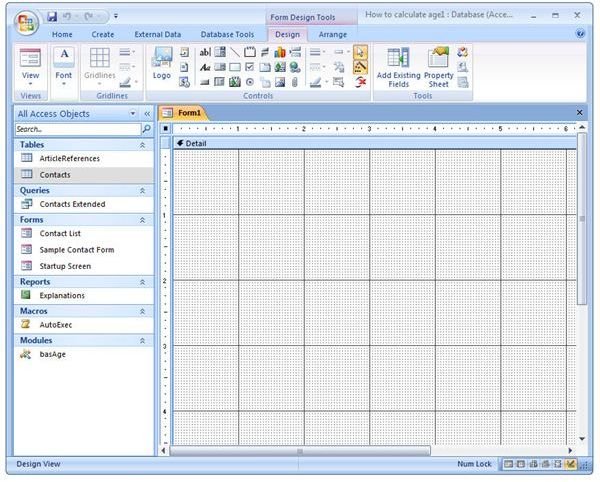Open the Property Sheet
Viewport: 600px width, 482px height.
pos(438,66)
